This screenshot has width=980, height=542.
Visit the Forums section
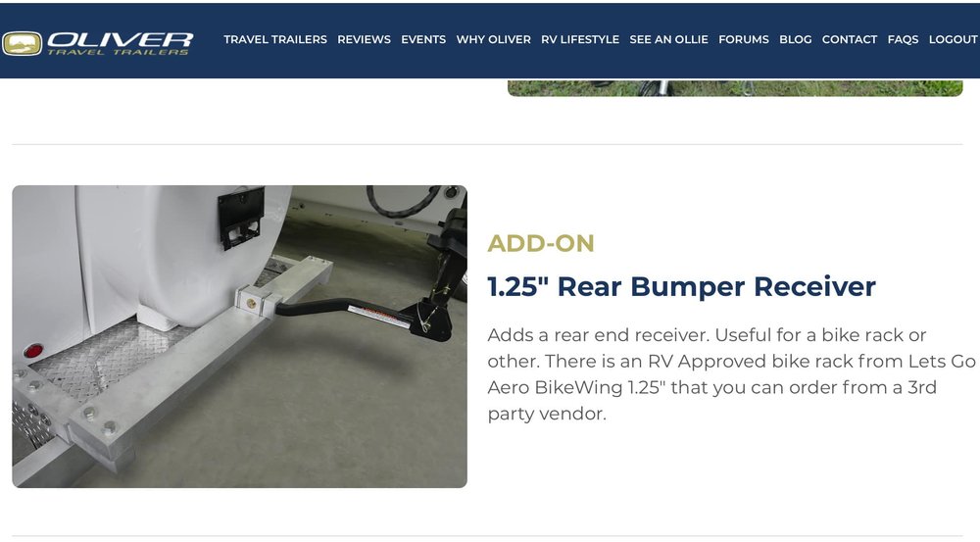[x=744, y=39]
